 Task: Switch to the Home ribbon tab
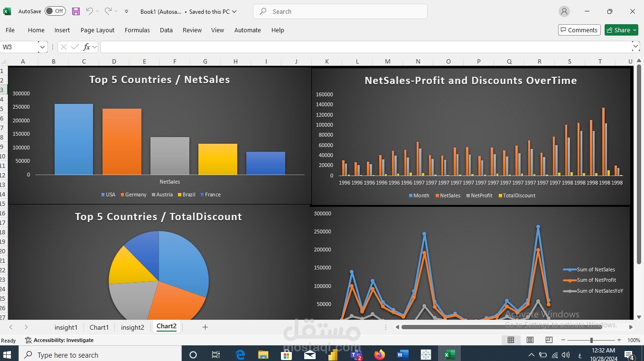coord(36,30)
